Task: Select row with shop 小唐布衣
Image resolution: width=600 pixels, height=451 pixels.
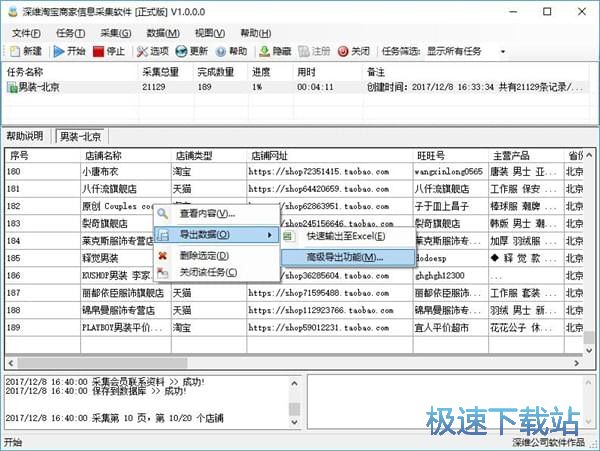Action: [294, 172]
